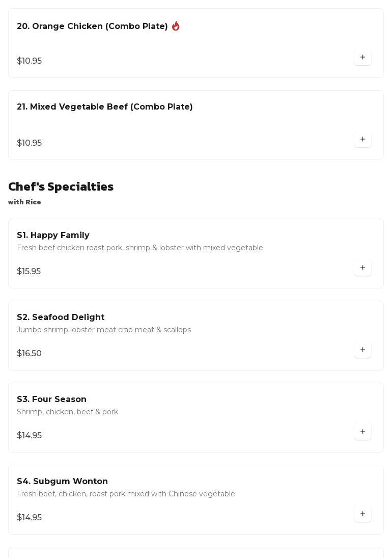The height and width of the screenshot is (558, 392).
Task: Add S4 Subgum Wonton with plus icon
Action: pyautogui.click(x=362, y=514)
